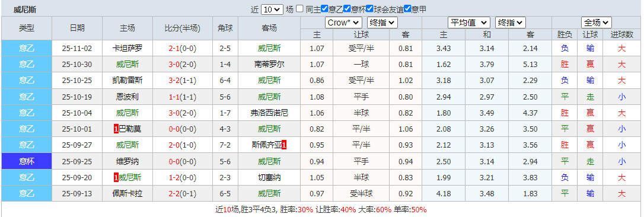
Task: Select the 切塞纳 team name
Action: [x=269, y=177]
